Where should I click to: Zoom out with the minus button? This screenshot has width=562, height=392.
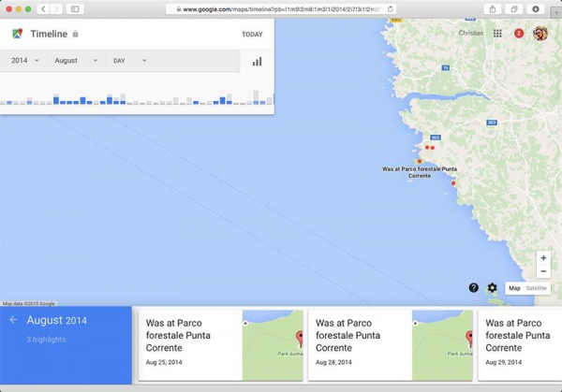click(x=543, y=271)
